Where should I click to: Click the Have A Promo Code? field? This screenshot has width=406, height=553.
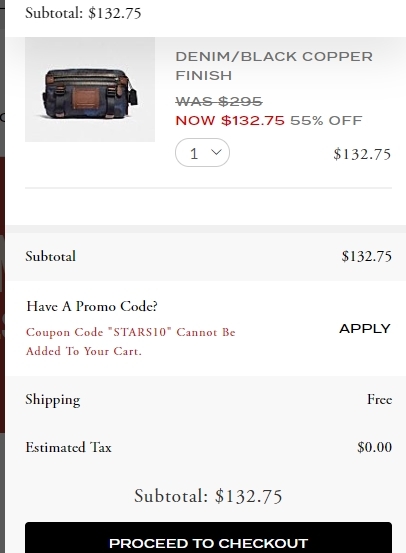92,306
